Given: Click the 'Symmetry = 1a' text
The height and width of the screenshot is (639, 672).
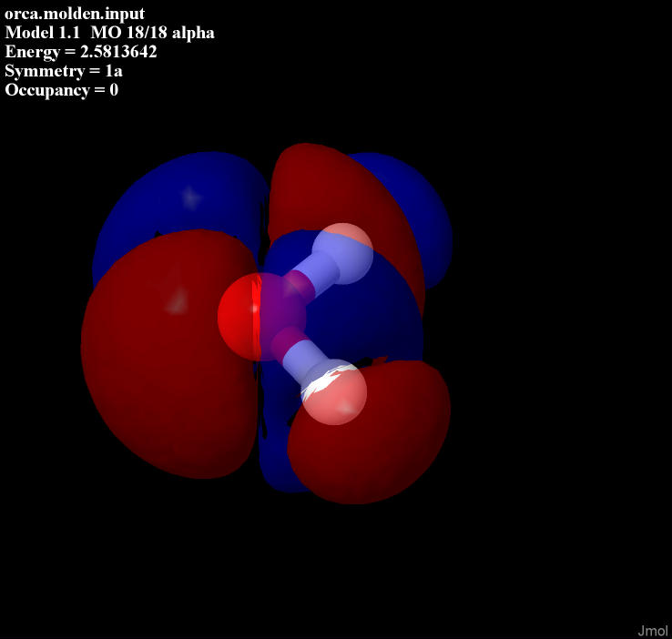Looking at the screenshot, I should click(64, 71).
